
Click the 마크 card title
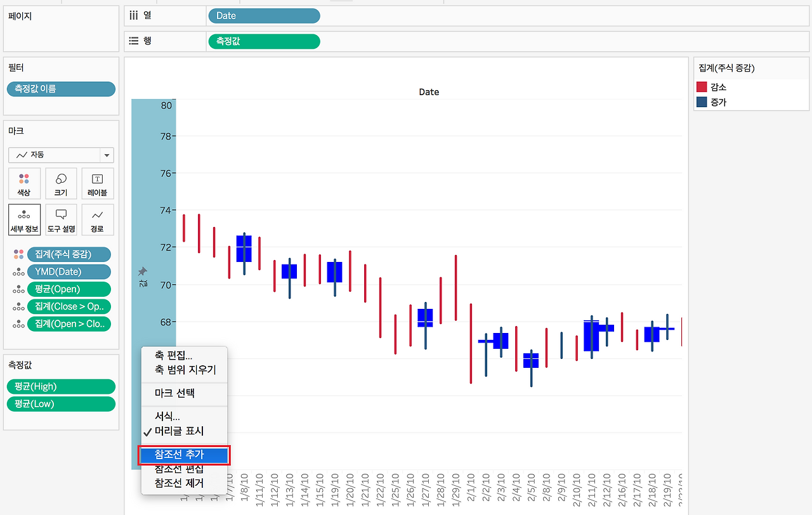[x=16, y=131]
